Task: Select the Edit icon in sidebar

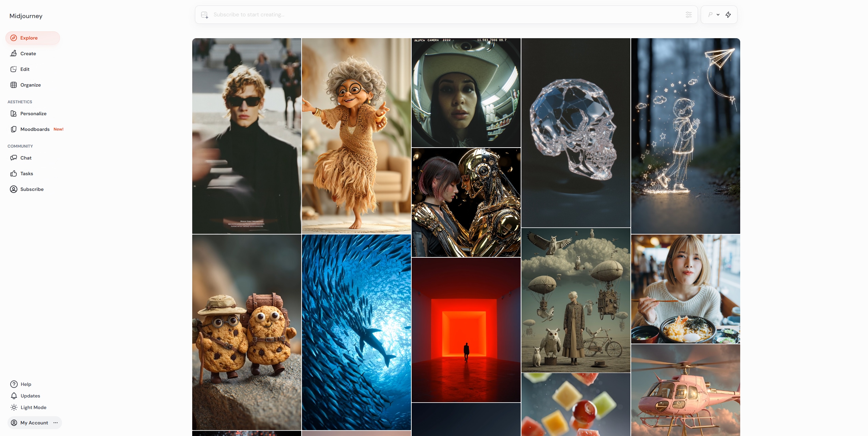Action: 14,69
